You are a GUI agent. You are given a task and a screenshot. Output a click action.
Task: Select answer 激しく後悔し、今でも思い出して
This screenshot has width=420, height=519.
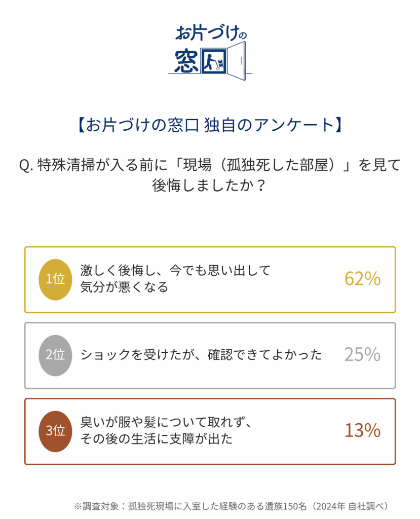tap(175, 271)
